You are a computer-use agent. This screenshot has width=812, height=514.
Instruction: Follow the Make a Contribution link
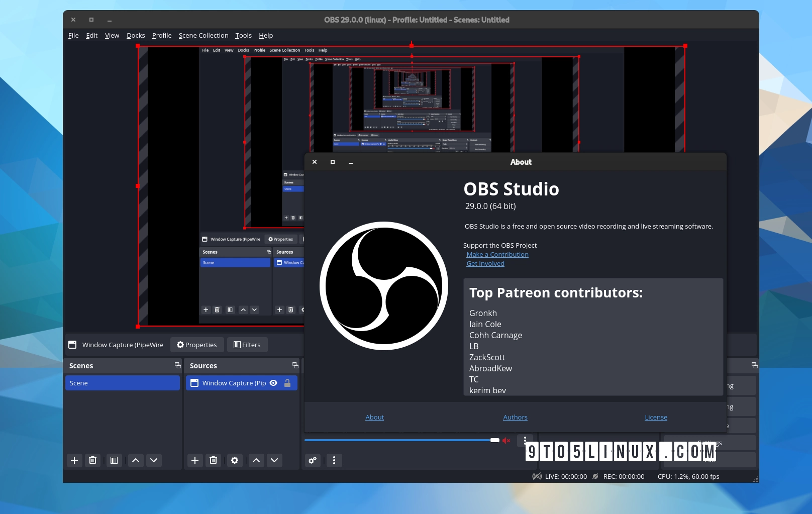click(x=497, y=254)
